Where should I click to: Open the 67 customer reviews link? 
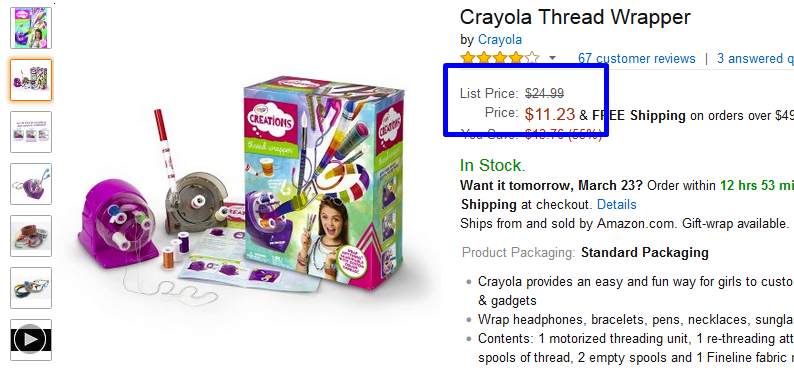pyautogui.click(x=637, y=59)
